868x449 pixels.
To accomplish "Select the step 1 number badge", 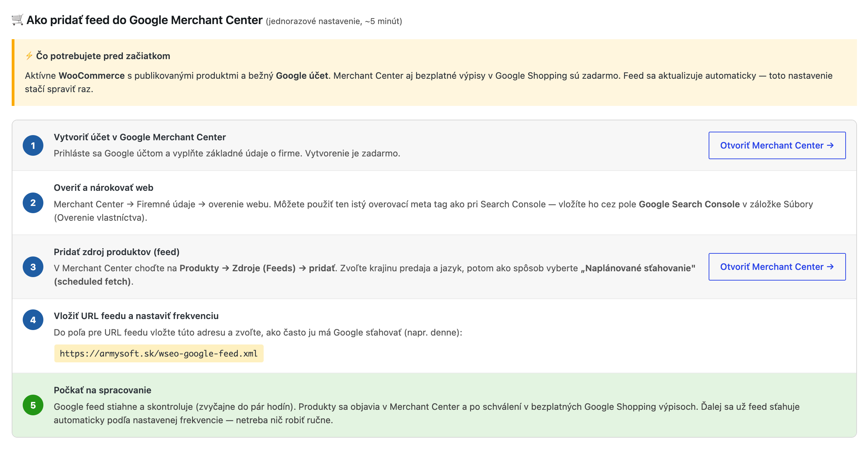I will coord(33,145).
